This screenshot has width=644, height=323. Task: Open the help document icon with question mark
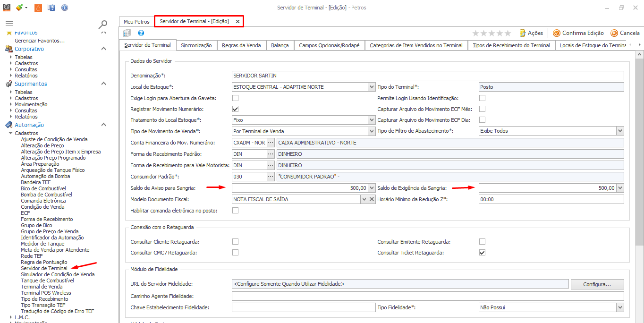tap(51, 8)
